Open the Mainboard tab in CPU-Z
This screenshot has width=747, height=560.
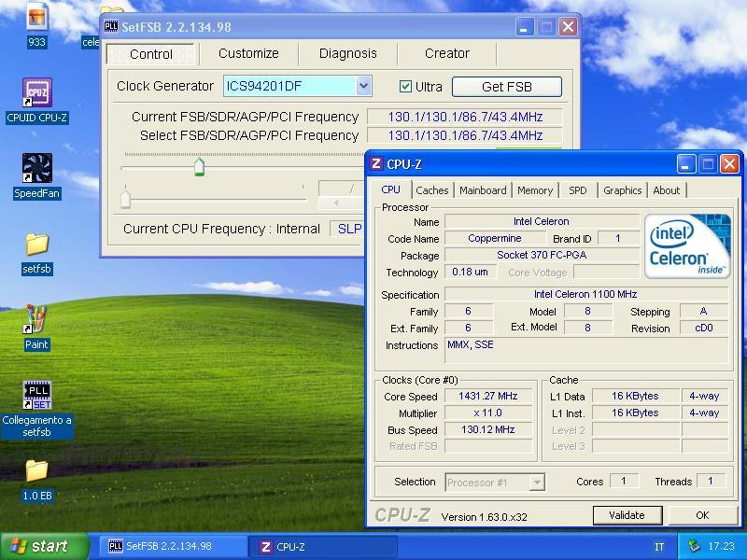click(483, 190)
